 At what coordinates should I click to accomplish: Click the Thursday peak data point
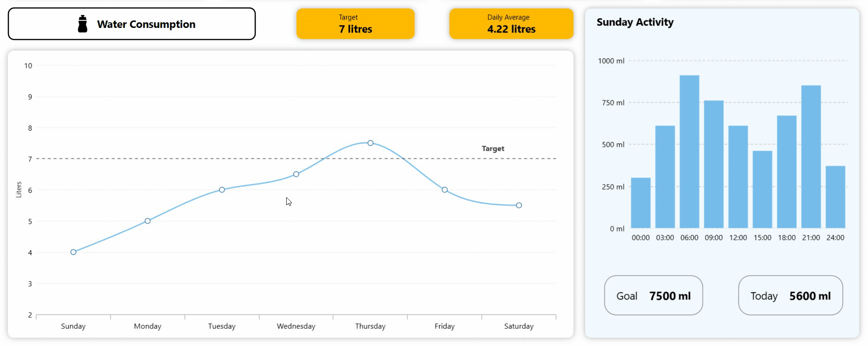pyautogui.click(x=370, y=143)
